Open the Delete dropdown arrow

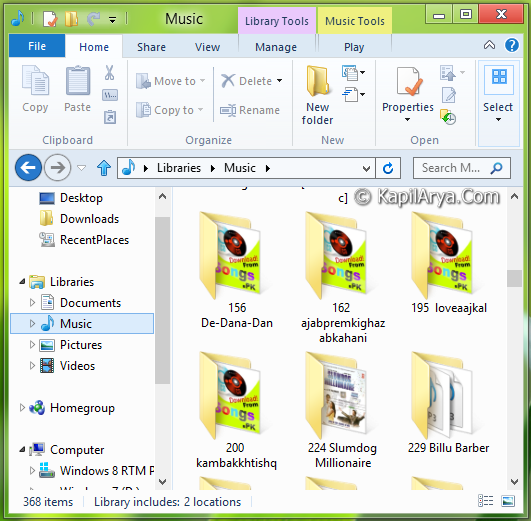click(x=279, y=81)
